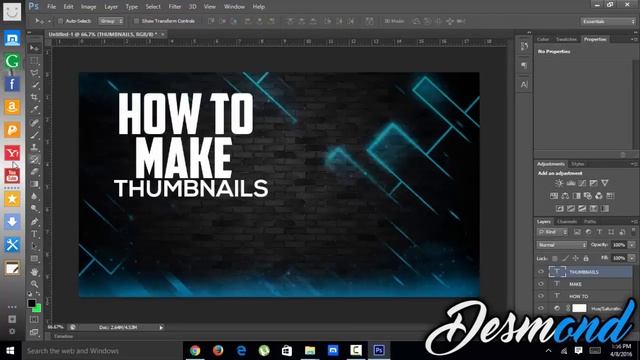Viewport: 640px width, 360px height.
Task: Open the Character panel icon
Action: pyautogui.click(x=524, y=84)
